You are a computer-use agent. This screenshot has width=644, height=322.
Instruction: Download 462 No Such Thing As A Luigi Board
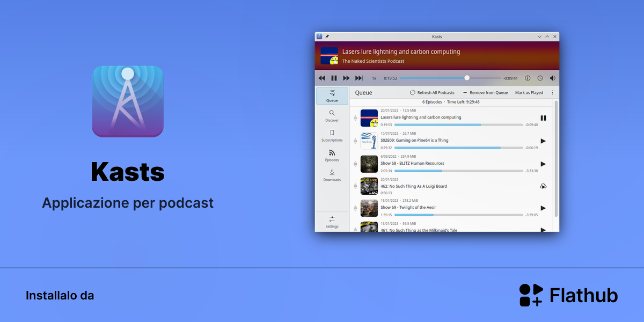tap(543, 186)
